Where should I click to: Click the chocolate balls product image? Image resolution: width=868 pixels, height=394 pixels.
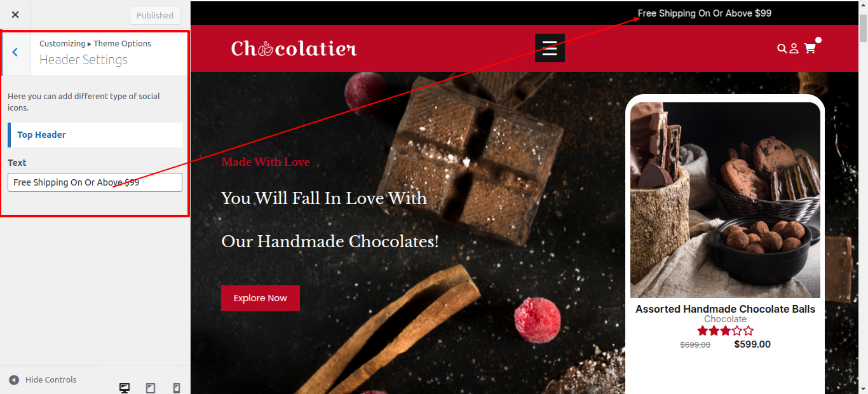[x=725, y=200]
